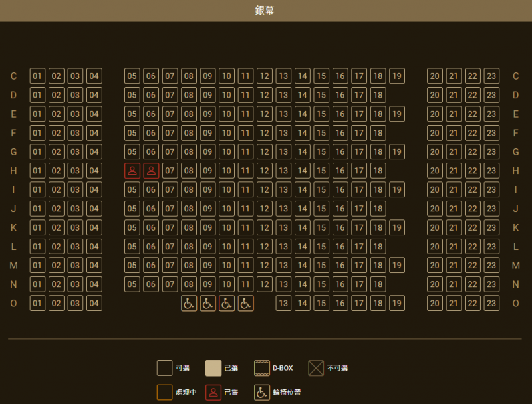532x404 pixels.
Task: Click the empty 可選 legend box
Action: (164, 368)
